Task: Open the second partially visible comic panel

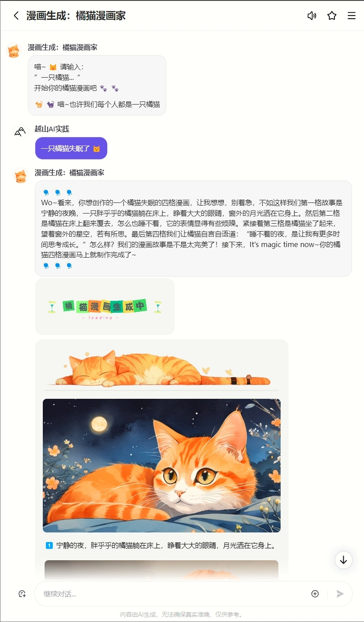Action: pos(161,569)
